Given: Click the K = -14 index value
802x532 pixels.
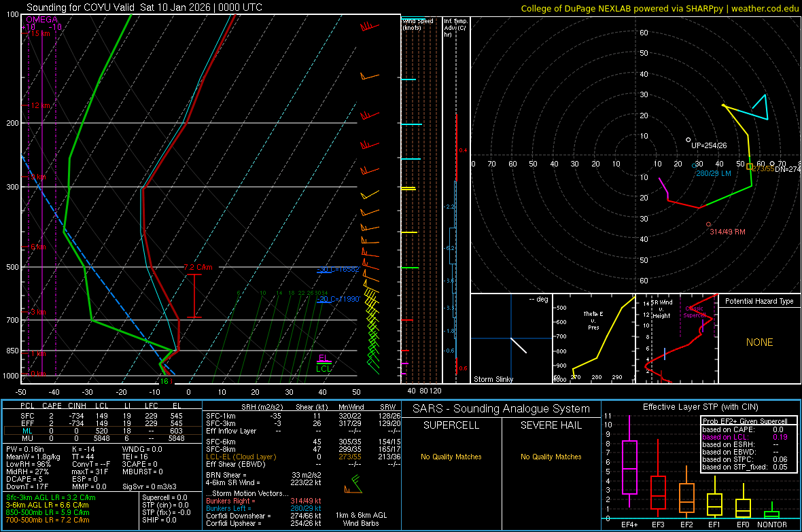Looking at the screenshot, I should pyautogui.click(x=84, y=449).
